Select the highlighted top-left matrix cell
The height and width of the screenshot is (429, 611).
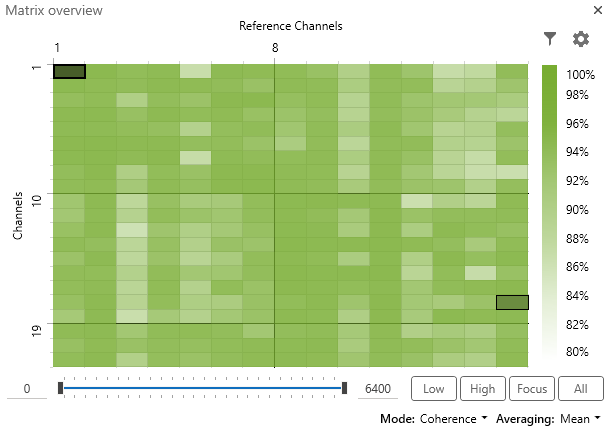(x=69, y=71)
